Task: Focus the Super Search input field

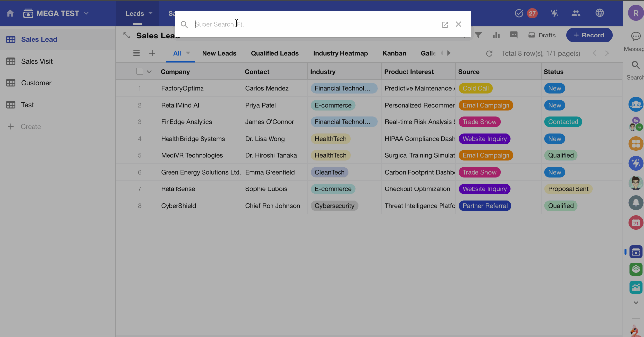Action: [x=315, y=24]
